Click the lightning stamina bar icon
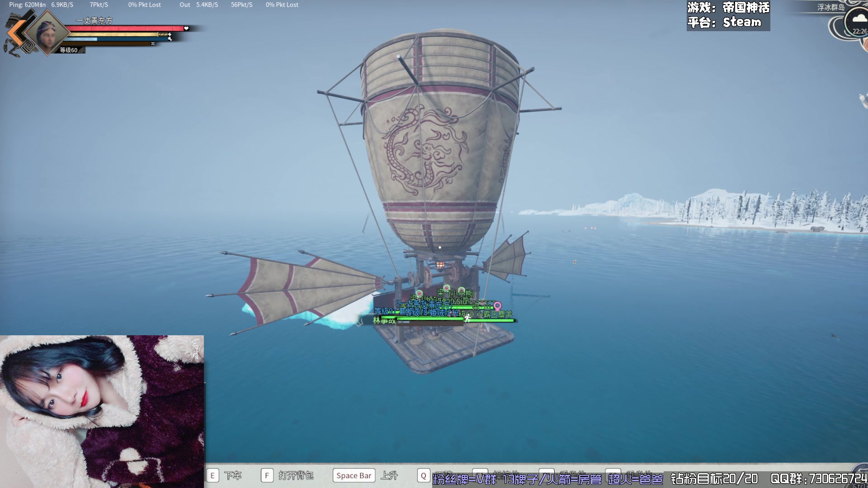The image size is (868, 488). (x=170, y=34)
